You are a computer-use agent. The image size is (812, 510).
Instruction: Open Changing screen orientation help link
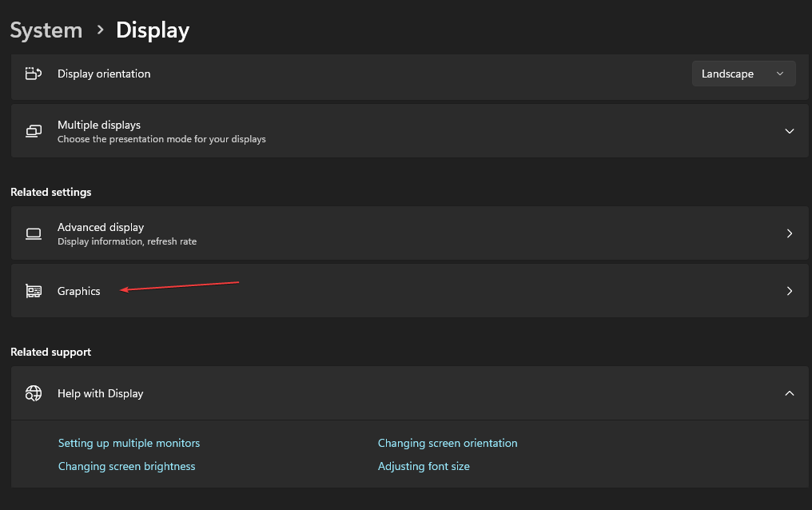click(448, 443)
